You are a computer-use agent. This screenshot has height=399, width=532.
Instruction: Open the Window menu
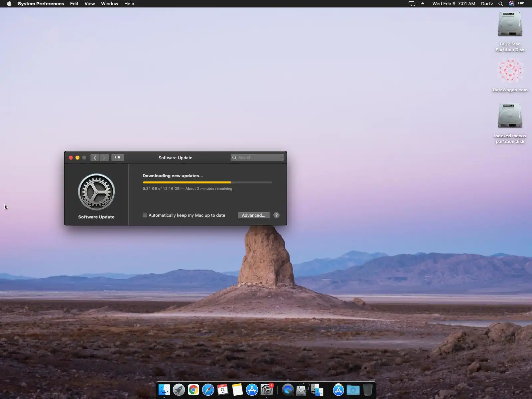[109, 4]
